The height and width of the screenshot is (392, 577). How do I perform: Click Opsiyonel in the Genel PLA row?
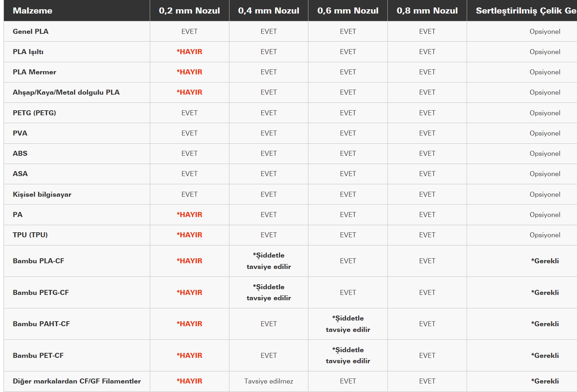(545, 31)
